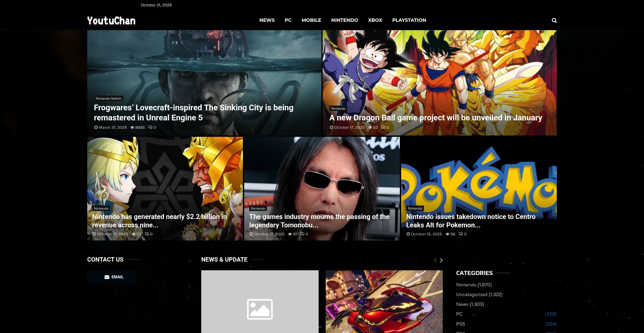Open the PLAYSTATION menu item
This screenshot has height=333, width=644.
[409, 20]
